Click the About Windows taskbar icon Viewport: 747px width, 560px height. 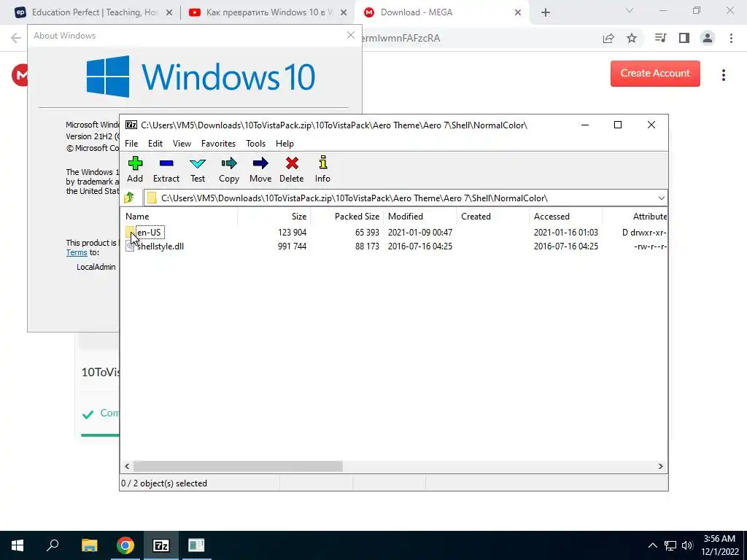tap(196, 545)
